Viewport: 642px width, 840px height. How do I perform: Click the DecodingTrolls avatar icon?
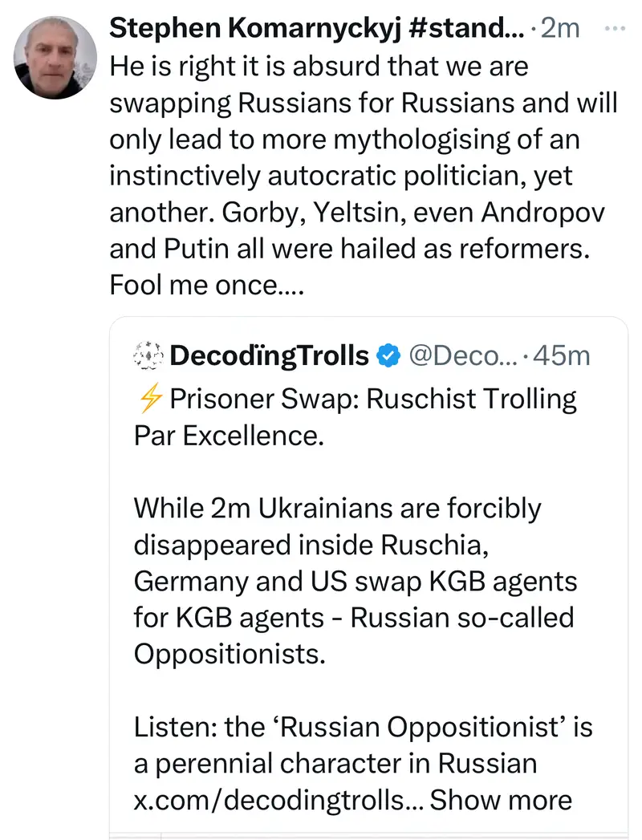tap(148, 355)
